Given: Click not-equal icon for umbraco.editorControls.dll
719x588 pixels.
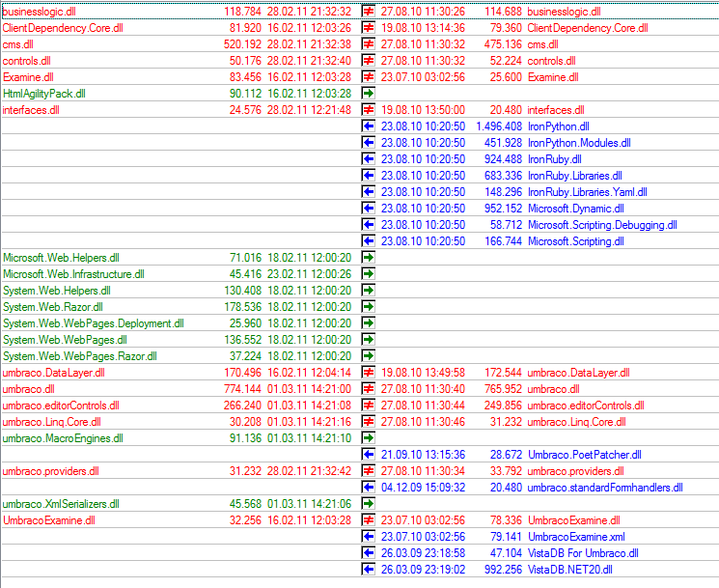Looking at the screenshot, I should (x=369, y=405).
